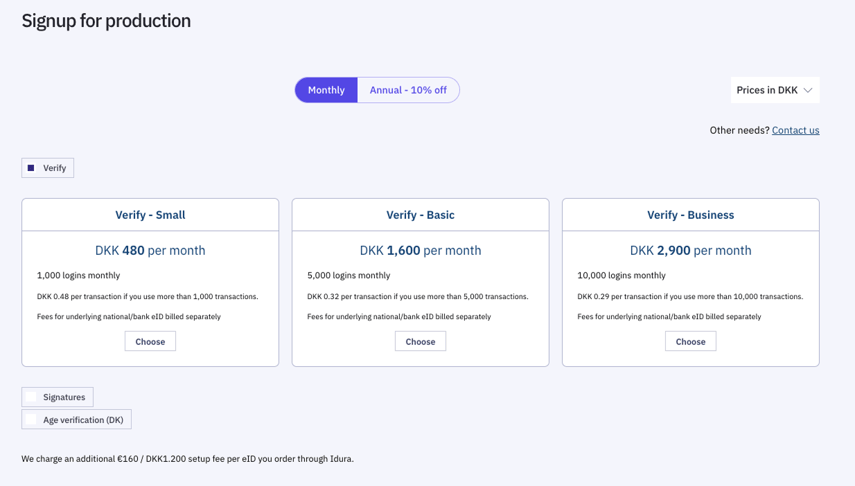855x486 pixels.
Task: Click the DKK 2,900 per month price
Action: coord(690,250)
